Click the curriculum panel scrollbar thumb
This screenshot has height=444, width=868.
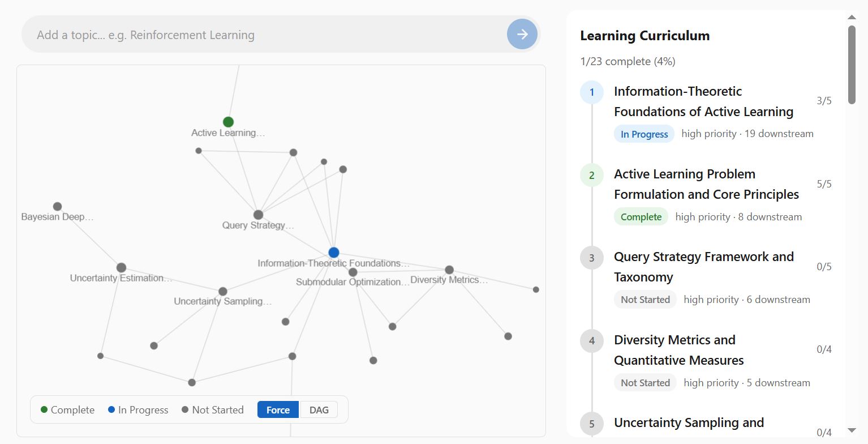(x=852, y=65)
